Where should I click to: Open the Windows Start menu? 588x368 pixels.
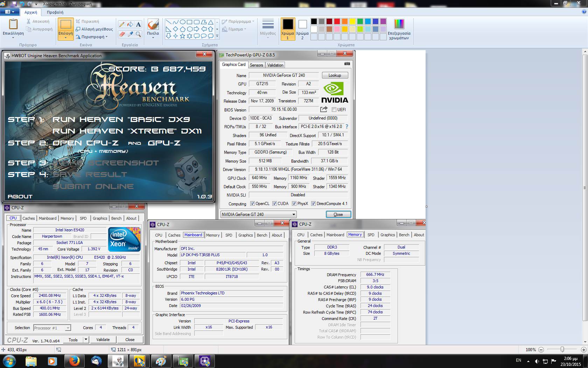coord(9,361)
